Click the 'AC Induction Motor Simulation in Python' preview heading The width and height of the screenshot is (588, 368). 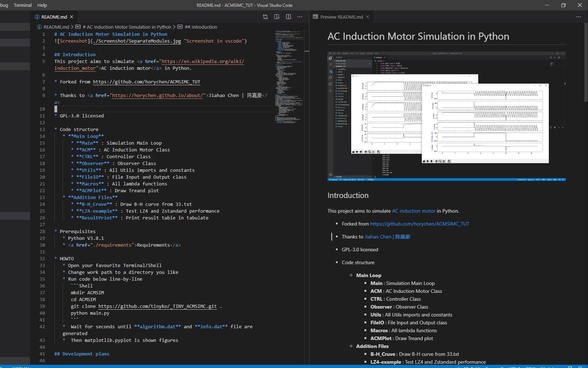(x=418, y=36)
